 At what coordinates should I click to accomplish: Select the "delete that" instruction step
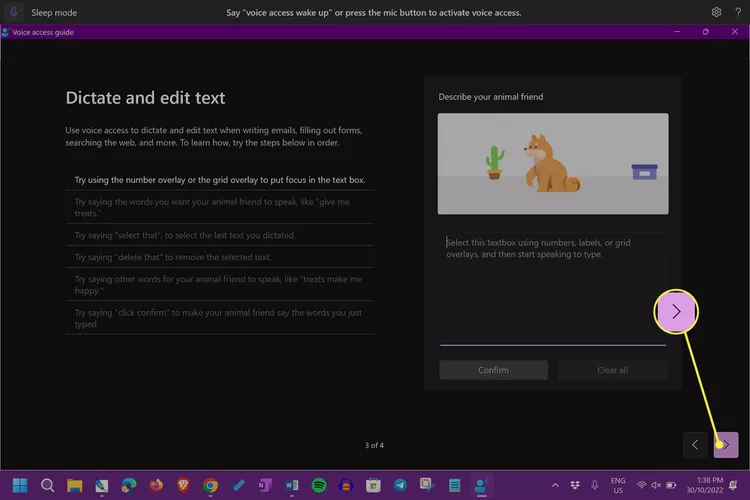tap(220, 257)
